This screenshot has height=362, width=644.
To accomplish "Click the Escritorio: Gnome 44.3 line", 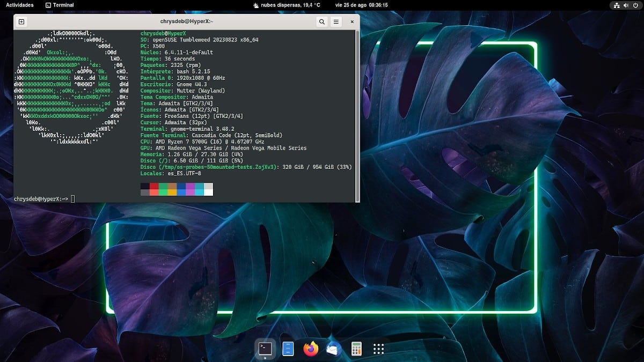I will click(x=173, y=84).
